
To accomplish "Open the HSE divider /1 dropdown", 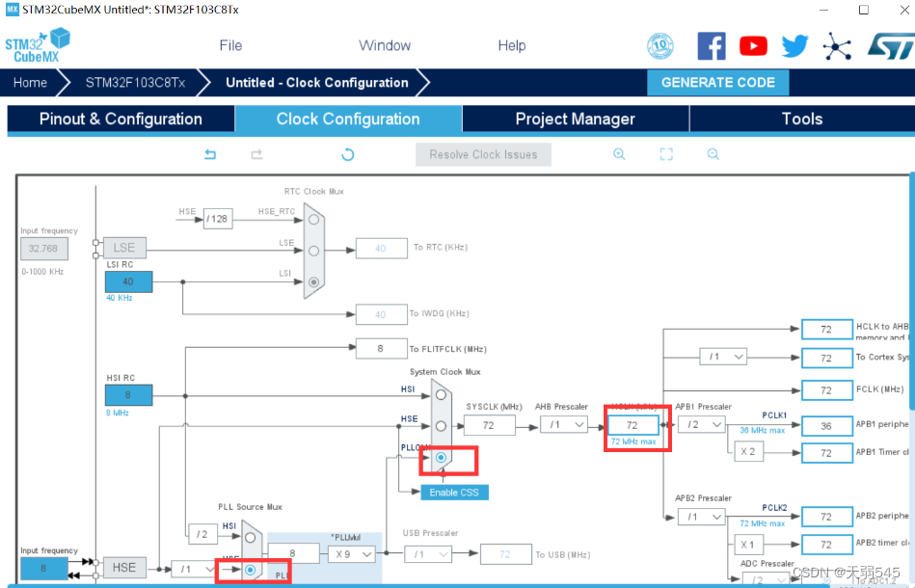I will click(x=195, y=568).
